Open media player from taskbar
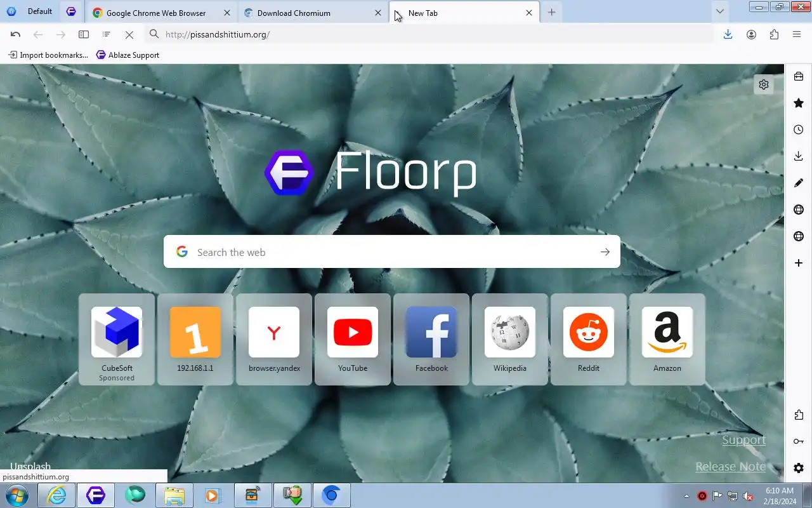Viewport: 812px width, 508px height. [x=213, y=495]
